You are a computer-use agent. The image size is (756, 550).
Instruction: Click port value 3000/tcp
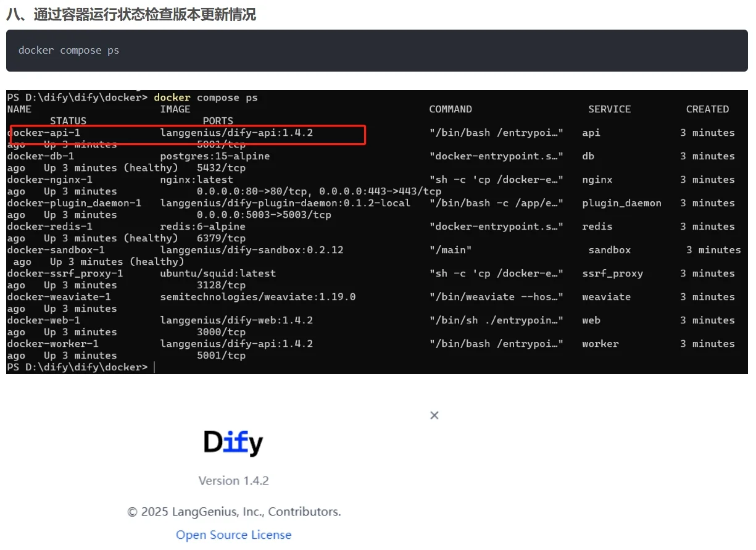(221, 332)
